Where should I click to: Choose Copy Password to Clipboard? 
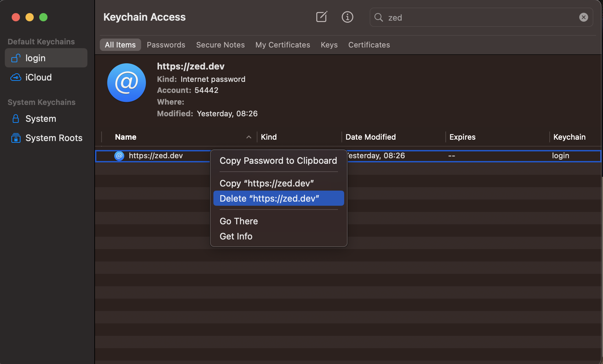(x=278, y=161)
